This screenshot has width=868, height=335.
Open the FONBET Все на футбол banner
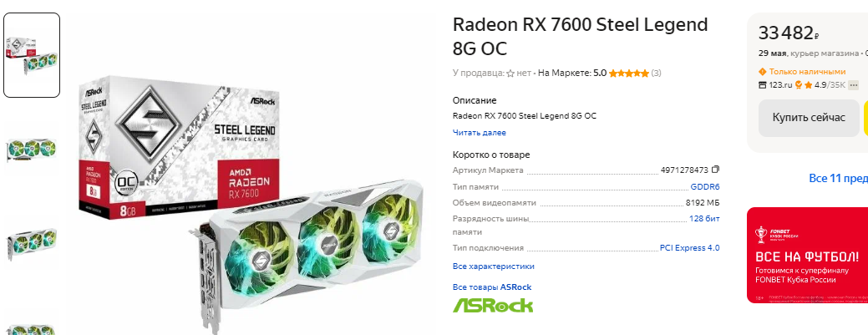[807, 256]
